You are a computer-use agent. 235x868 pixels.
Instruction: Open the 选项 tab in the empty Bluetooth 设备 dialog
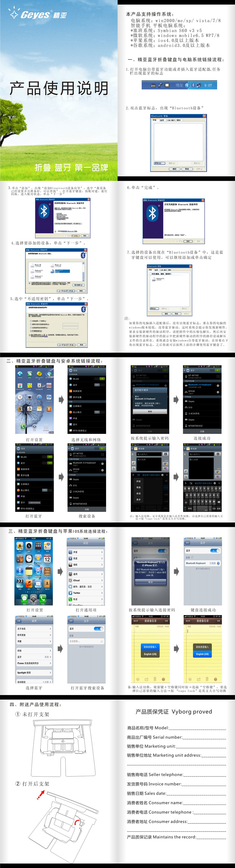(162, 120)
